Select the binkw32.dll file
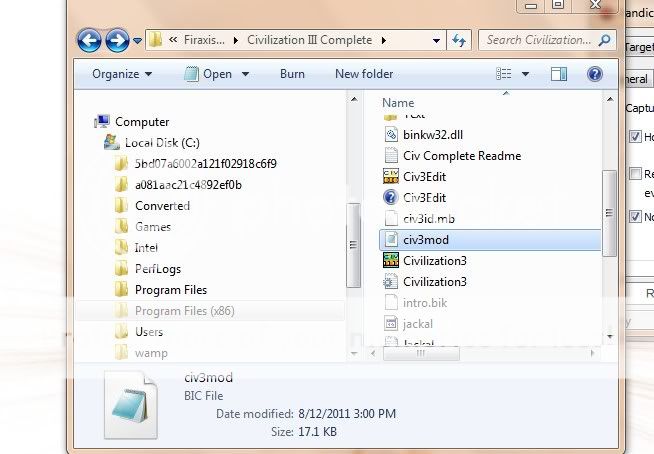Image resolution: width=654 pixels, height=454 pixels. click(x=433, y=135)
